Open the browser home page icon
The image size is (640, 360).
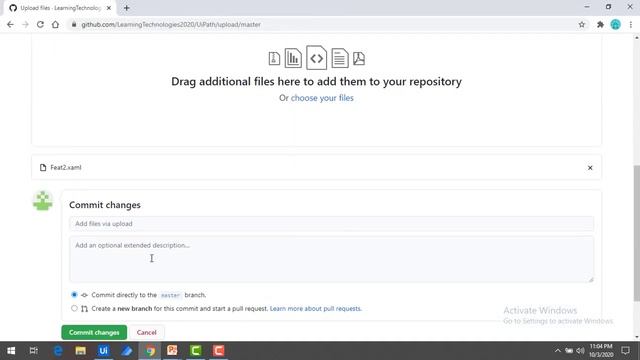point(55,24)
